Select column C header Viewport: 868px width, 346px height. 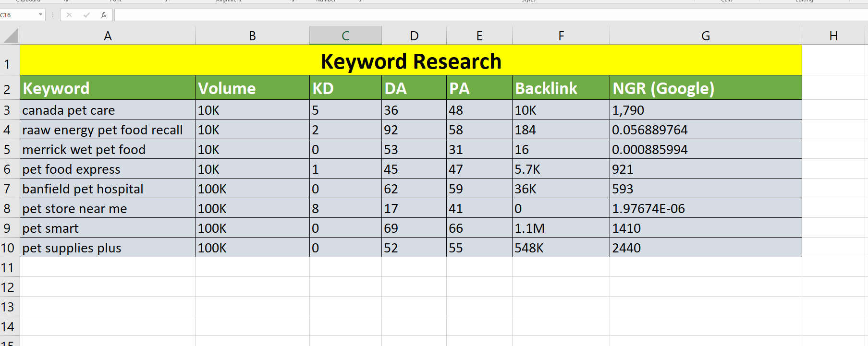click(345, 36)
